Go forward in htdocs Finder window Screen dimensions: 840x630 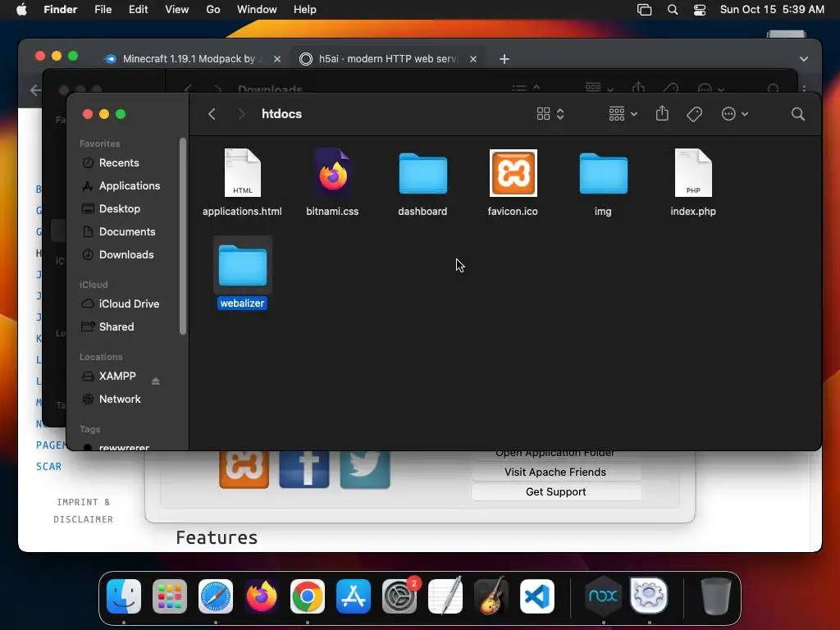[x=242, y=113]
